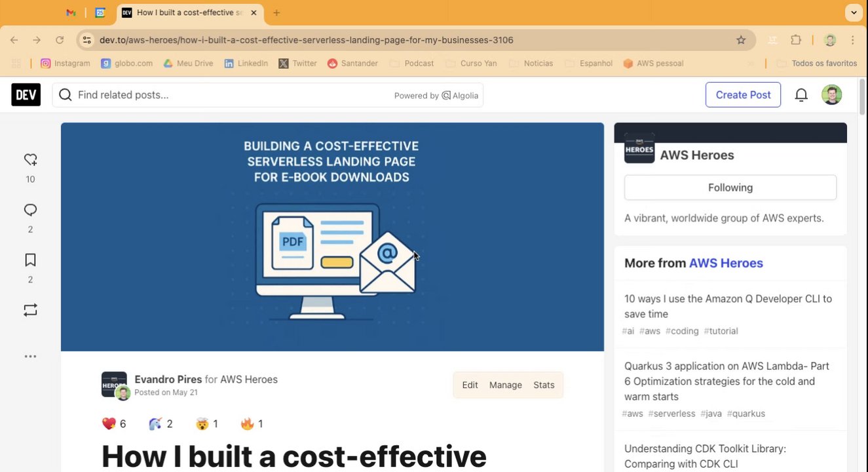
Task: Open the Santander bookmark
Action: (x=353, y=64)
